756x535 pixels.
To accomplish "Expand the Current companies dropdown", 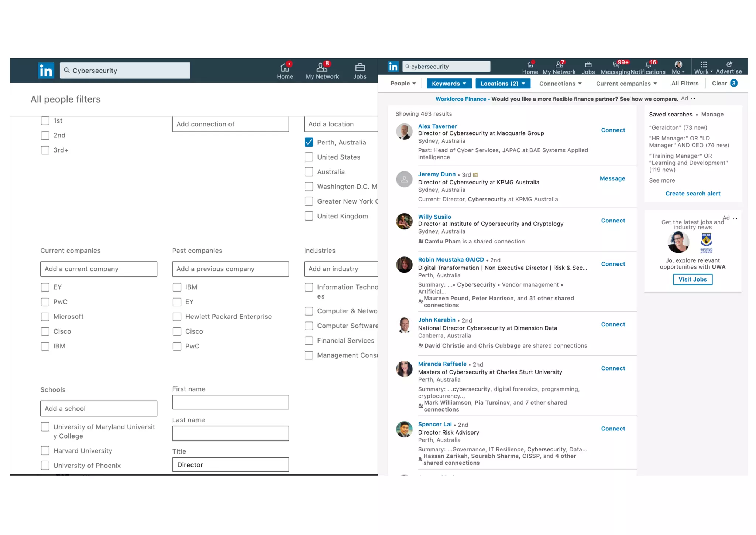I will 626,84.
